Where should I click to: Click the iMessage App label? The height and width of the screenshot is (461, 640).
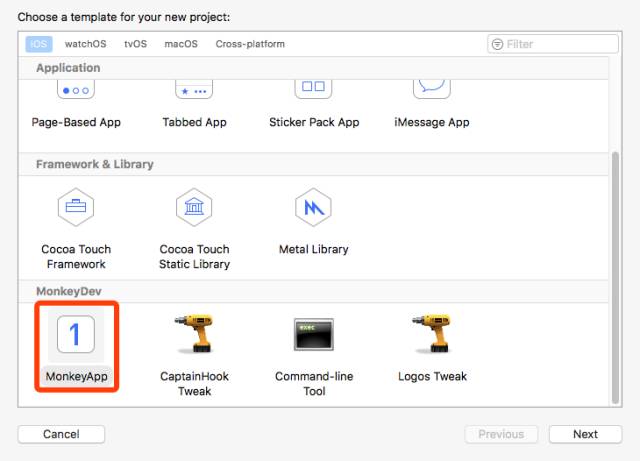point(432,122)
